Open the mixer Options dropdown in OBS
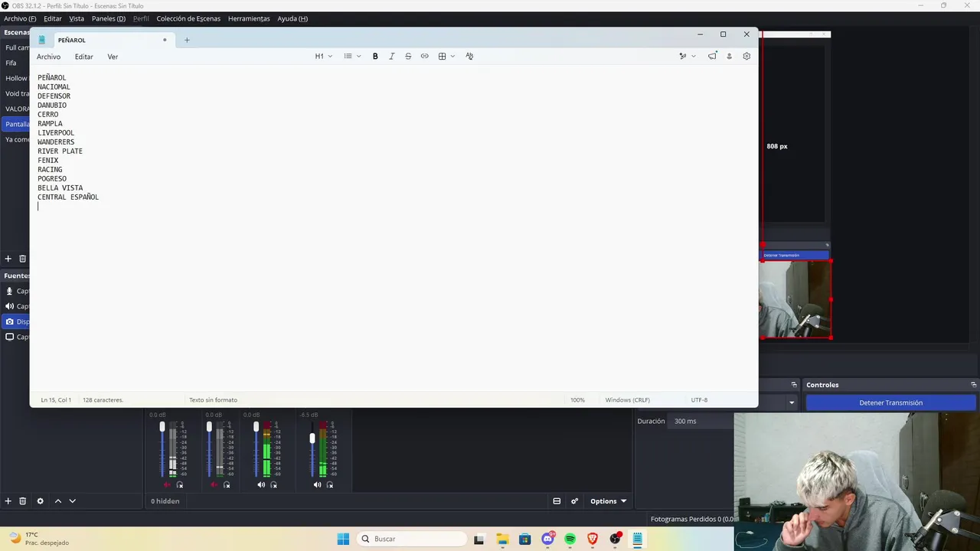Image resolution: width=980 pixels, height=551 pixels. coord(609,501)
